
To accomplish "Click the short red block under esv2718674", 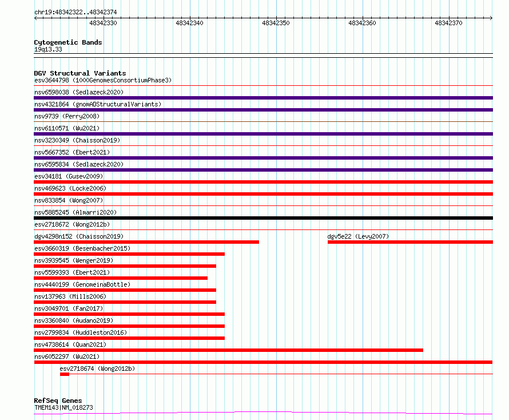I will (65, 374).
